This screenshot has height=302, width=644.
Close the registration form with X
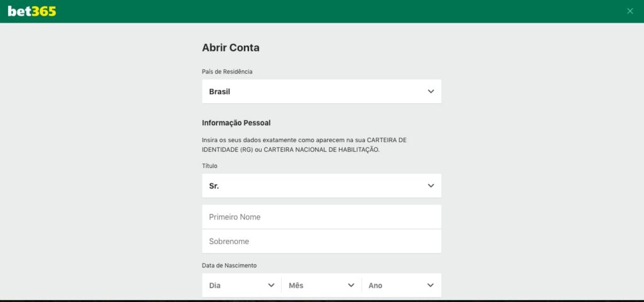click(630, 11)
